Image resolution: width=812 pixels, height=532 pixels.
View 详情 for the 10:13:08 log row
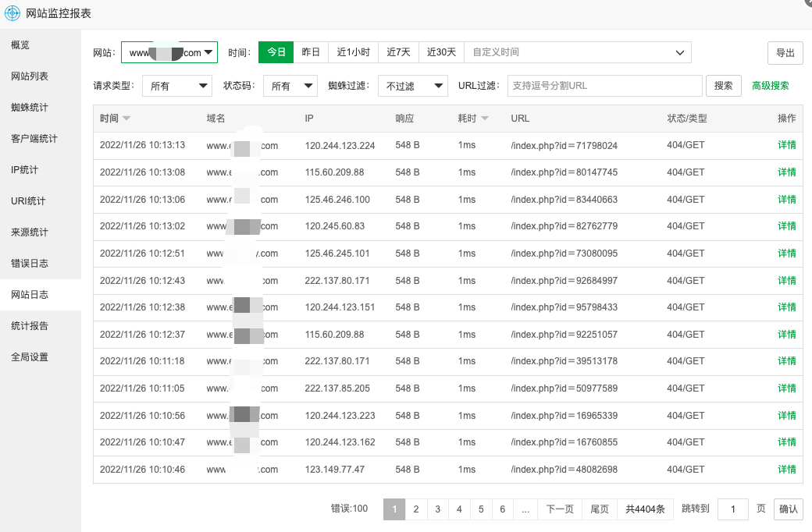pos(787,172)
